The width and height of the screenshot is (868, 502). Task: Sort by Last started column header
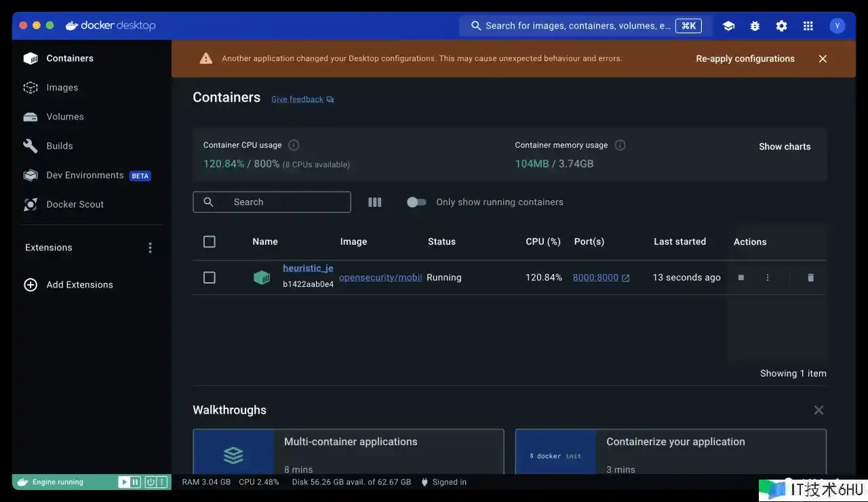[x=679, y=242]
